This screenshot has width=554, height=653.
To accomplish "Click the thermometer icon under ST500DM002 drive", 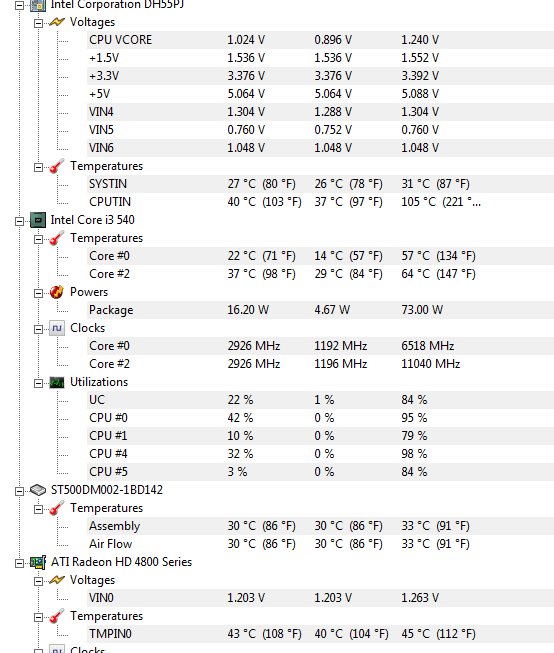I will click(57, 508).
